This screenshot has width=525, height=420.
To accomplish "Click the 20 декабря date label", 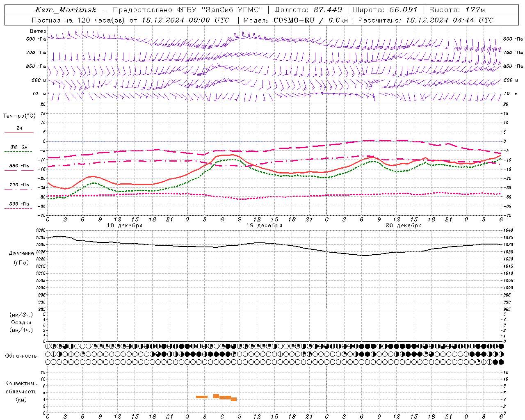I will tap(404, 226).
